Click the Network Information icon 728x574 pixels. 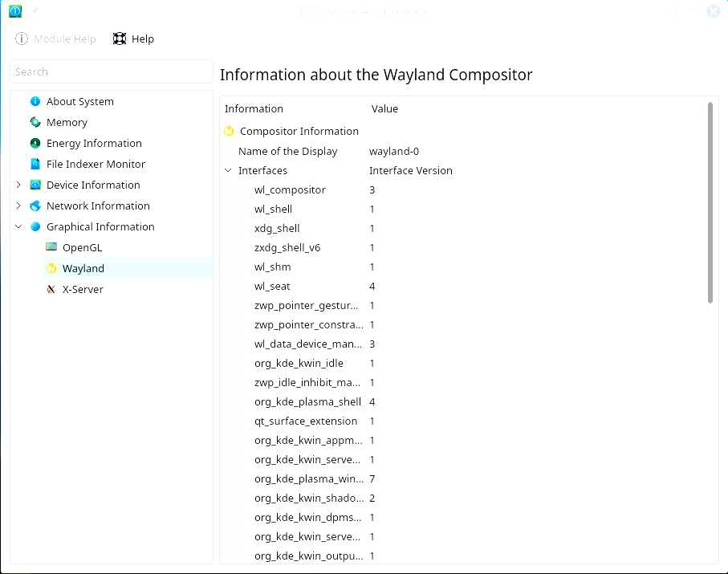35,206
